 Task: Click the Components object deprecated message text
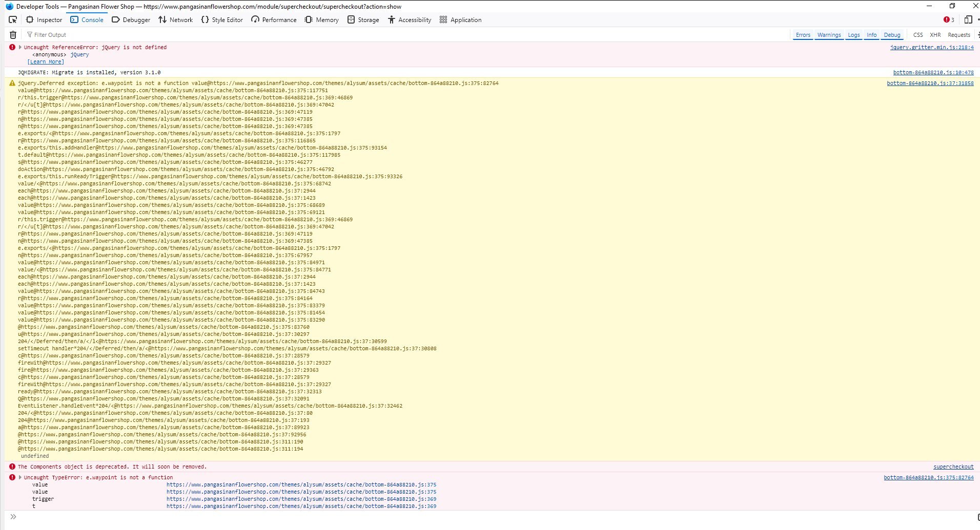[112, 467]
